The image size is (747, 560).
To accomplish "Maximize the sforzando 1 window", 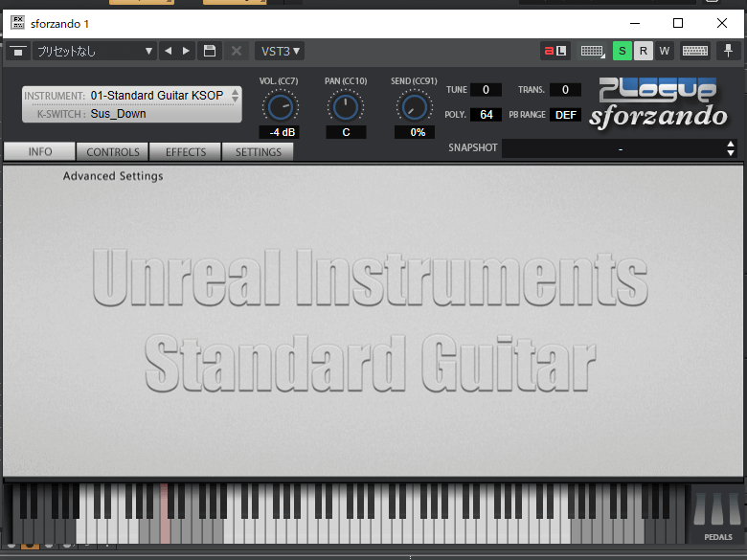I will pos(678,23).
